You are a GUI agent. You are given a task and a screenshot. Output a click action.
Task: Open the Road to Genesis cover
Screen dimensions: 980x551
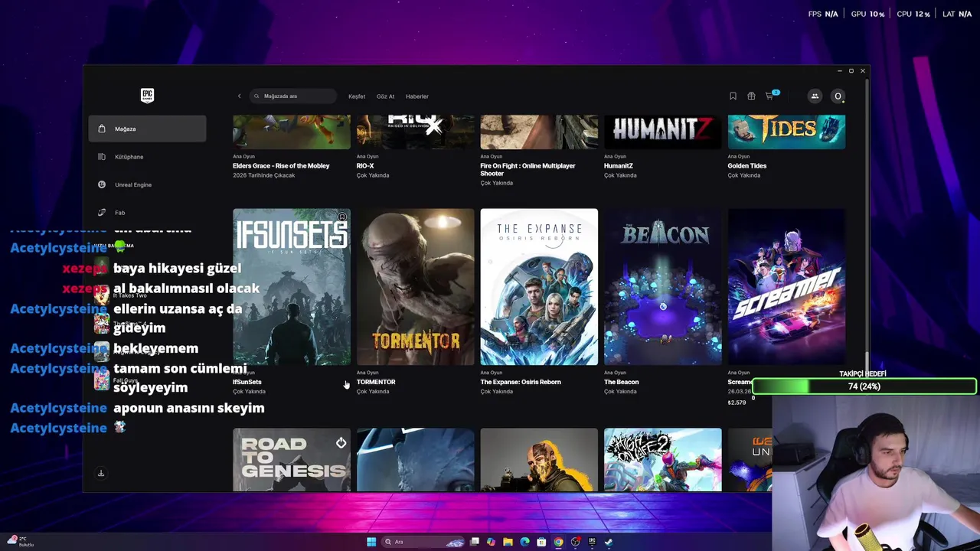tap(292, 459)
